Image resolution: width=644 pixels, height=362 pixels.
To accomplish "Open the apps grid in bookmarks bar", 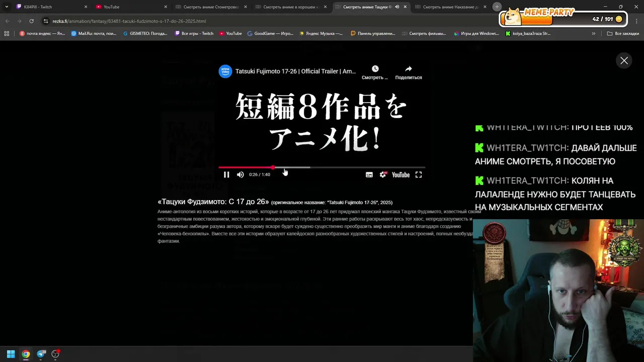I will coord(7,34).
